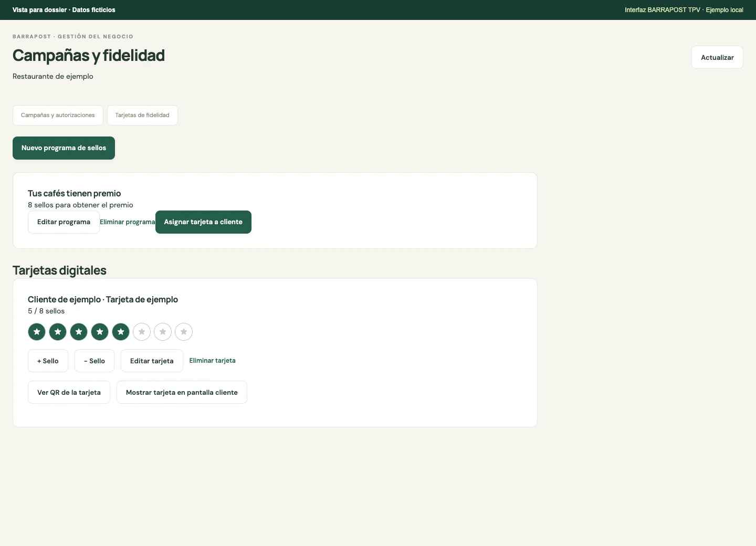The image size is (756, 546).
Task: Add a stamp with the + Sello button
Action: (x=48, y=361)
